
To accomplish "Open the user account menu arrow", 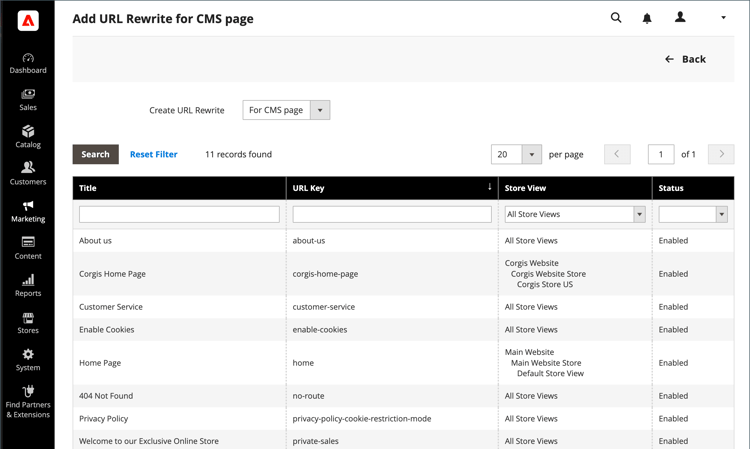I will (x=723, y=18).
